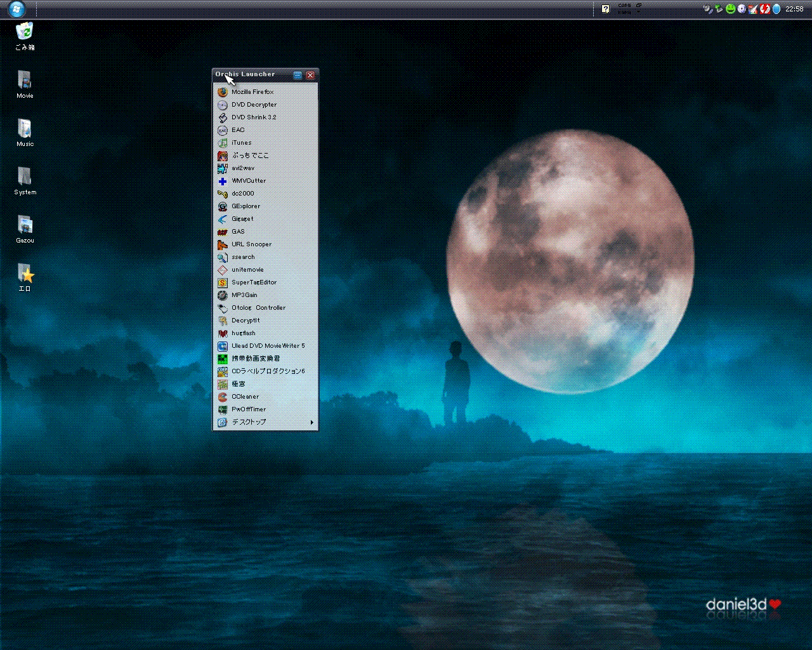
Task: Run CCleaner from the launcher
Action: pyautogui.click(x=265, y=397)
